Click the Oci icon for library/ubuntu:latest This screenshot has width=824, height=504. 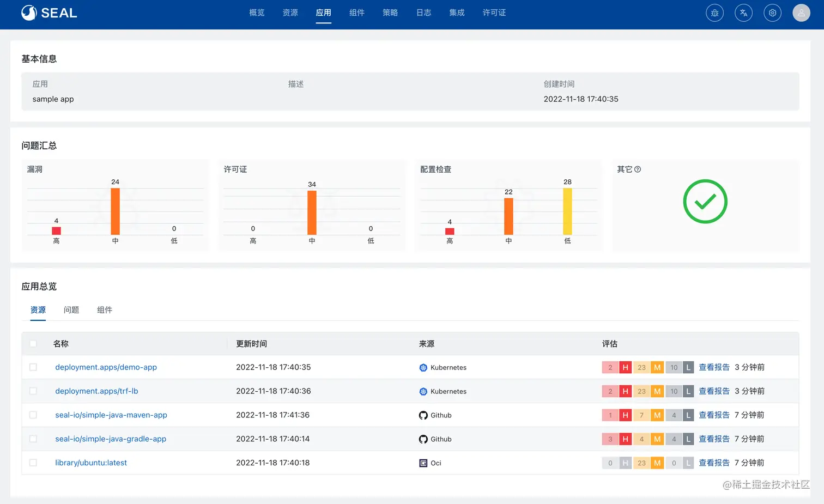(423, 463)
